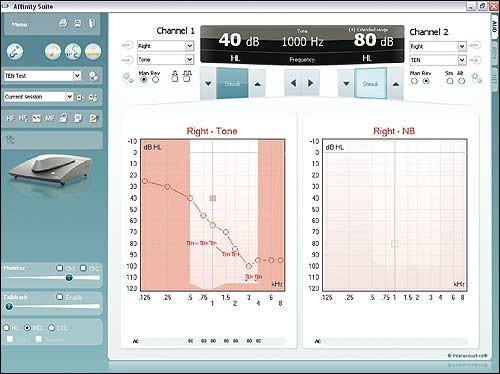Click the otoscope round icon

click(x=15, y=52)
